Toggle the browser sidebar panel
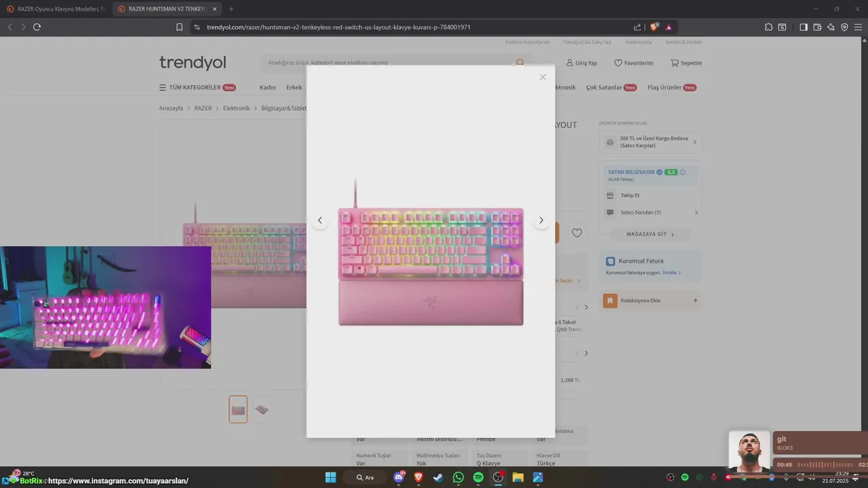868x488 pixels. tap(804, 27)
